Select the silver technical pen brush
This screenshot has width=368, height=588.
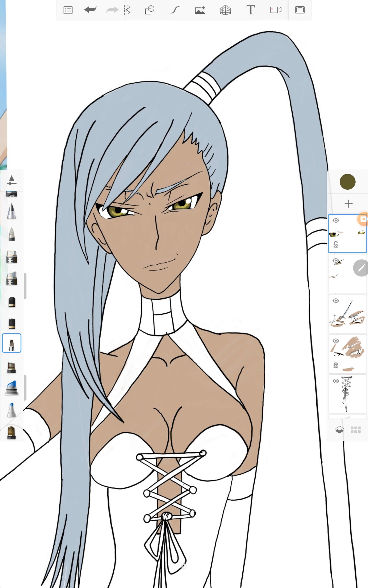coord(11,211)
